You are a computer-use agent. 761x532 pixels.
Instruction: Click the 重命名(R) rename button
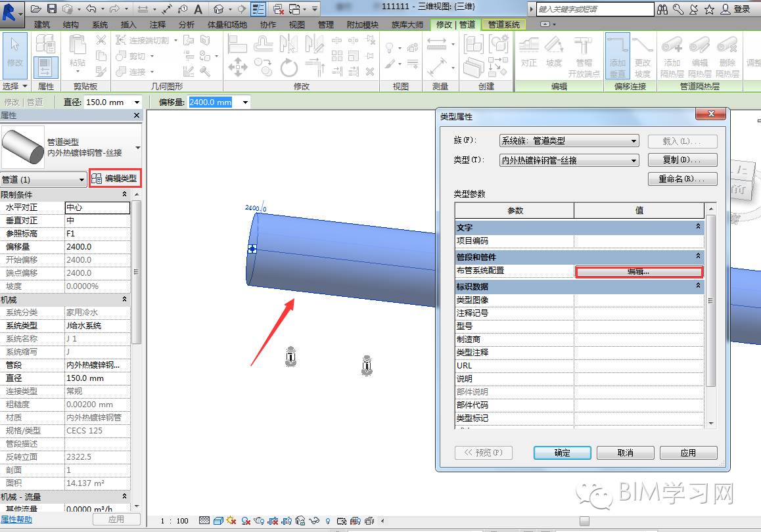click(x=682, y=179)
